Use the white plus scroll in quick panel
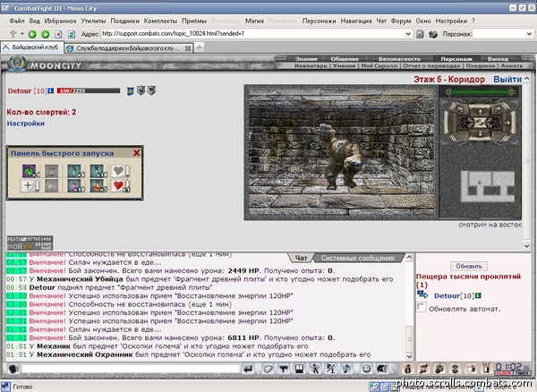The width and height of the screenshot is (537, 392). 30,185
